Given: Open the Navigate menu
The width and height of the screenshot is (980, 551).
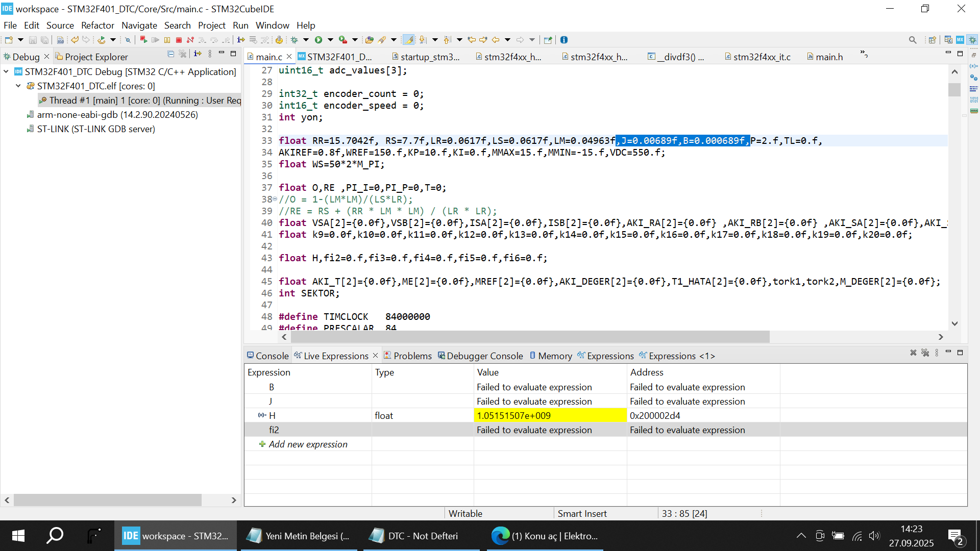Looking at the screenshot, I should point(139,26).
